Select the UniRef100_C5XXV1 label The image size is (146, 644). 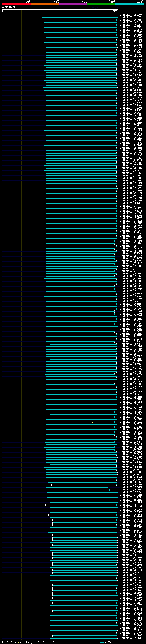point(131,261)
